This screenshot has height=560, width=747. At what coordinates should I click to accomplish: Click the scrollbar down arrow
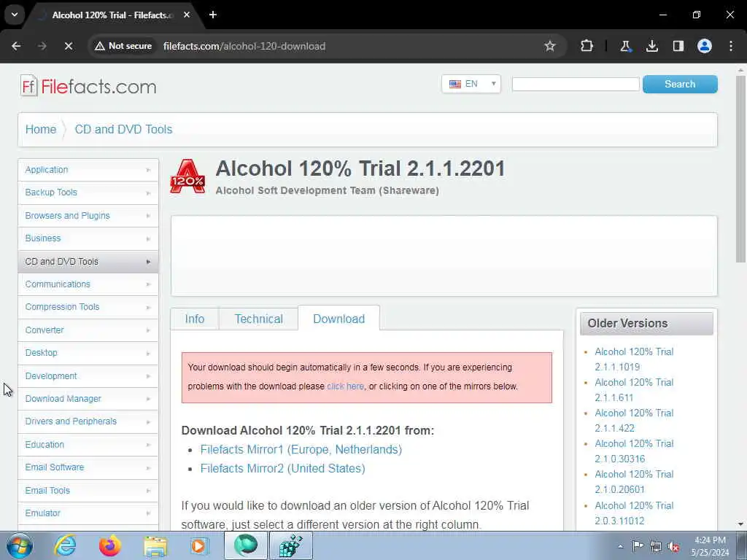coord(740,524)
